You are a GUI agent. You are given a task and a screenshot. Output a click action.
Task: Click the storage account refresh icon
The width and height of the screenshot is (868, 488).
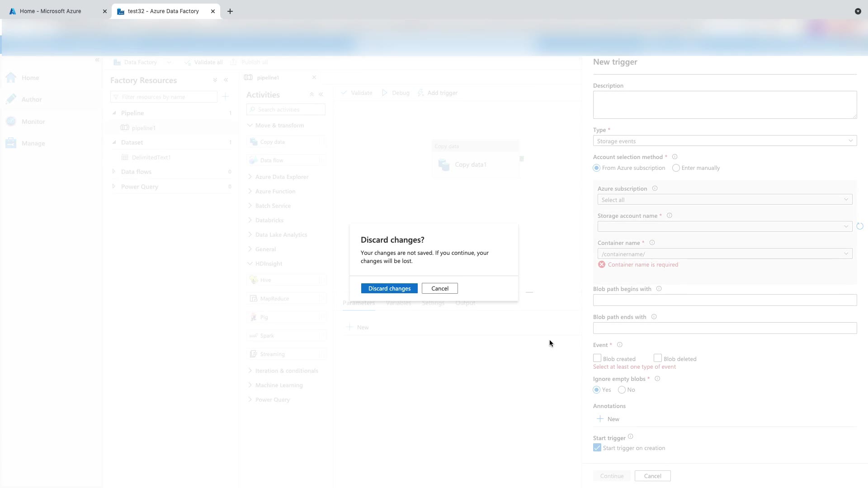pos(860,226)
